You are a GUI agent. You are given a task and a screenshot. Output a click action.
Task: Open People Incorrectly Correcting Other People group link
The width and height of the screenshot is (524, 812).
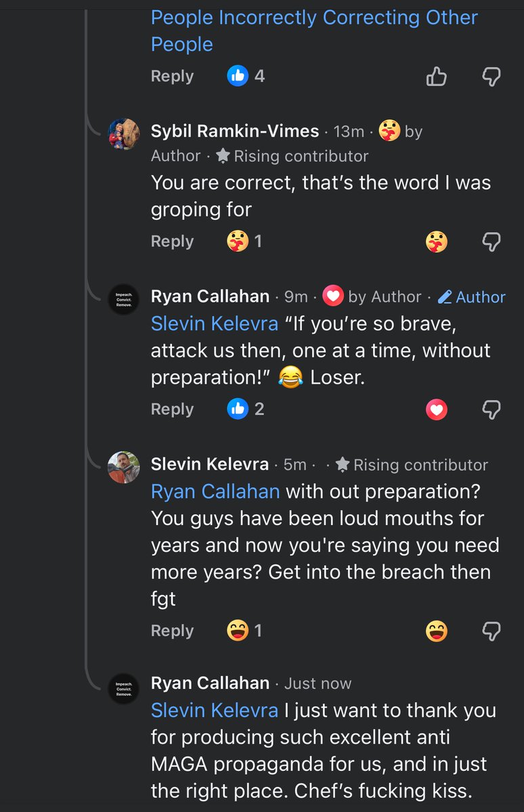click(314, 30)
